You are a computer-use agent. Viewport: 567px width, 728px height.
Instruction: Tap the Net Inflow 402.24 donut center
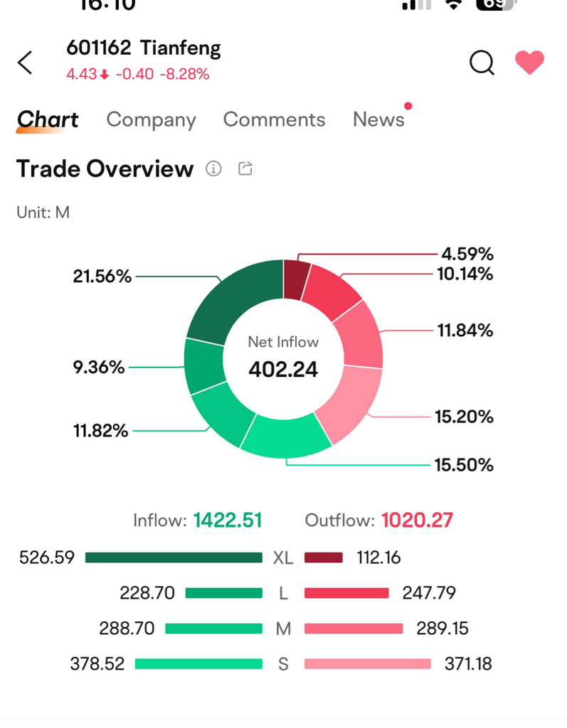283,359
